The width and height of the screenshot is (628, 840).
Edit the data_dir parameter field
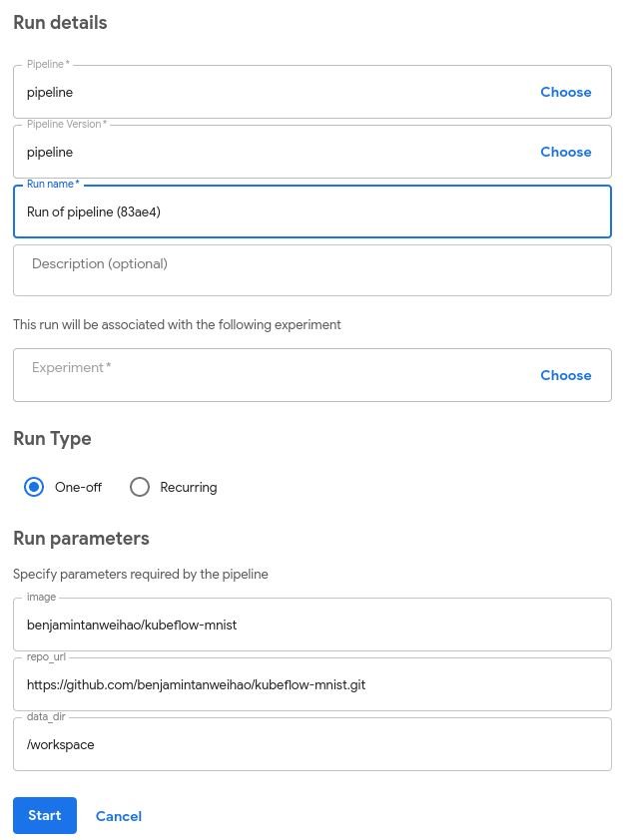312,745
